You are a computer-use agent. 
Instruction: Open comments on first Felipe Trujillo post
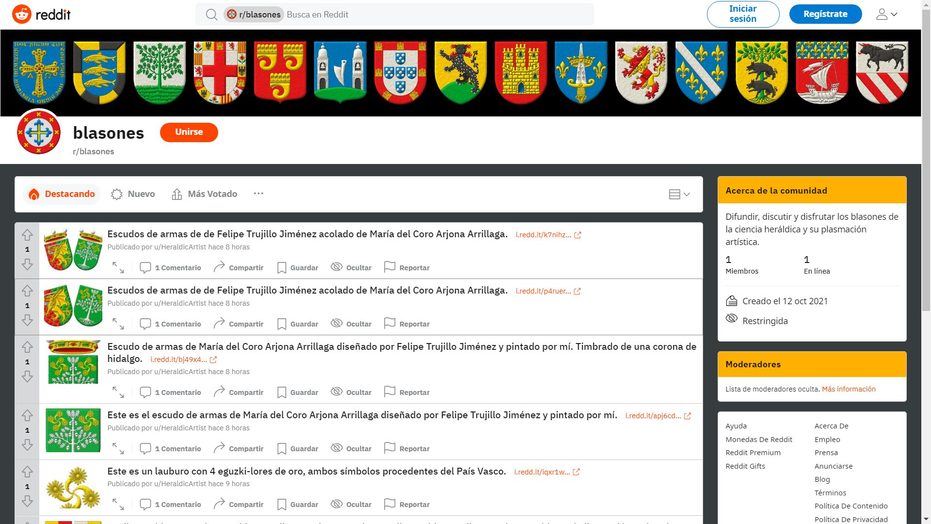point(170,268)
